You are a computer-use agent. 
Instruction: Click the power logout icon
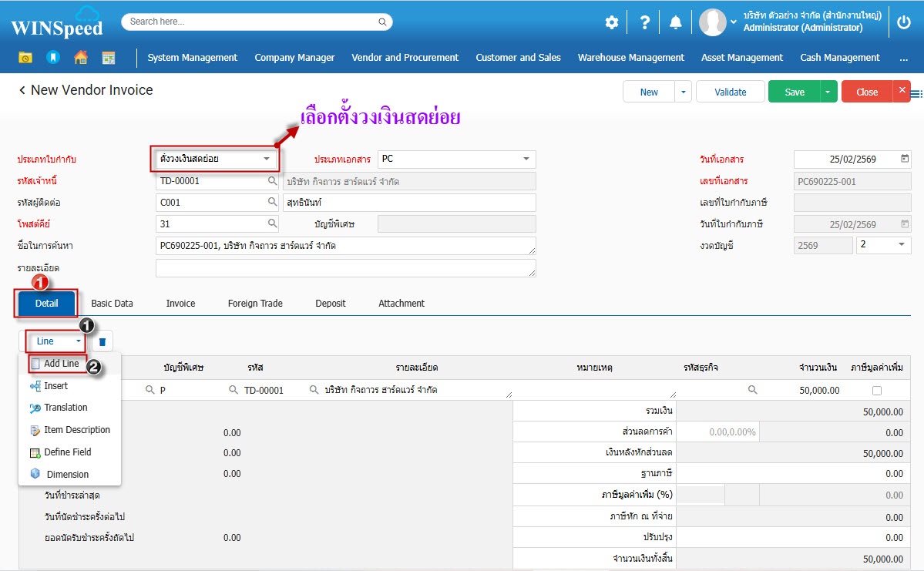click(904, 22)
